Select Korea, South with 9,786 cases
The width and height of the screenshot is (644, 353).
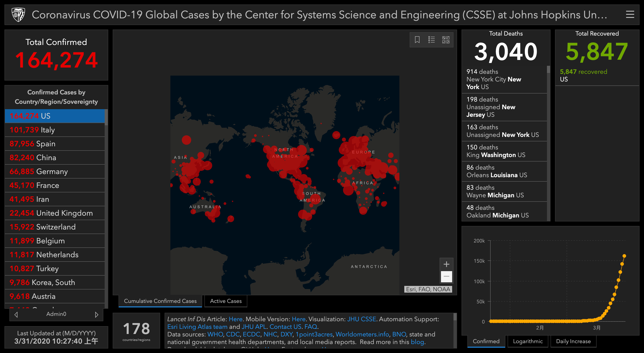[55, 283]
